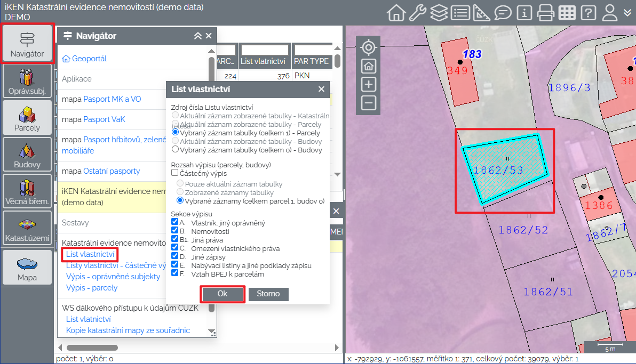
Task: Uncheck section C. Omezení vlastnického práva
Action: [174, 248]
